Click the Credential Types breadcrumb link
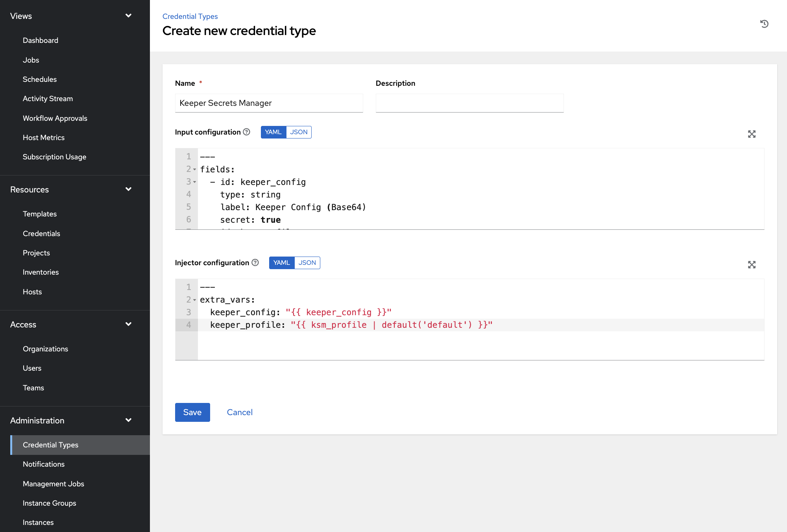Viewport: 787px width, 532px height. point(190,17)
